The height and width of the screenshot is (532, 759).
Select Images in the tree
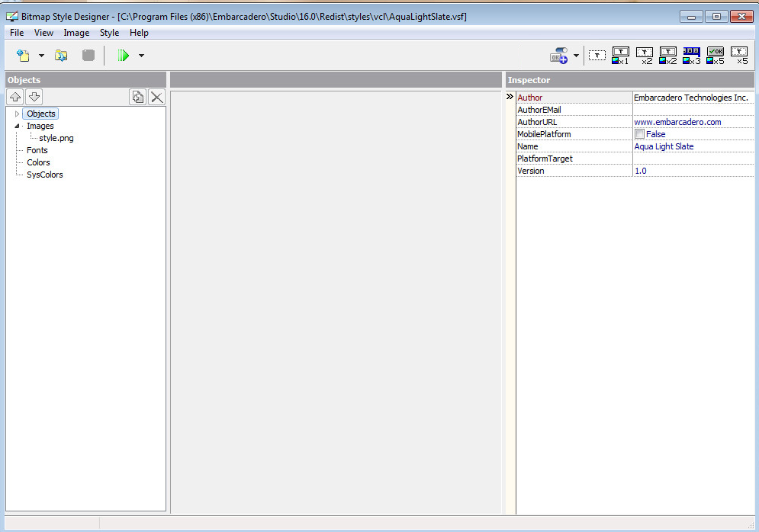(x=40, y=126)
